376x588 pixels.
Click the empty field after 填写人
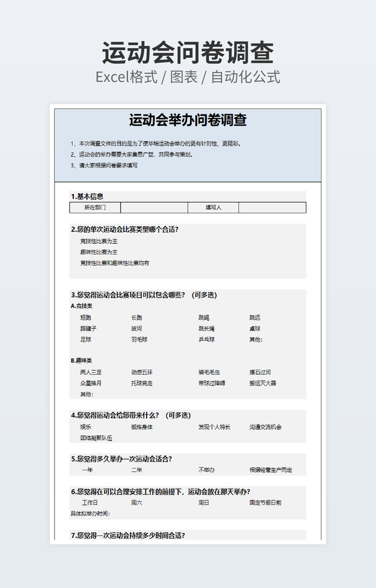click(x=272, y=208)
